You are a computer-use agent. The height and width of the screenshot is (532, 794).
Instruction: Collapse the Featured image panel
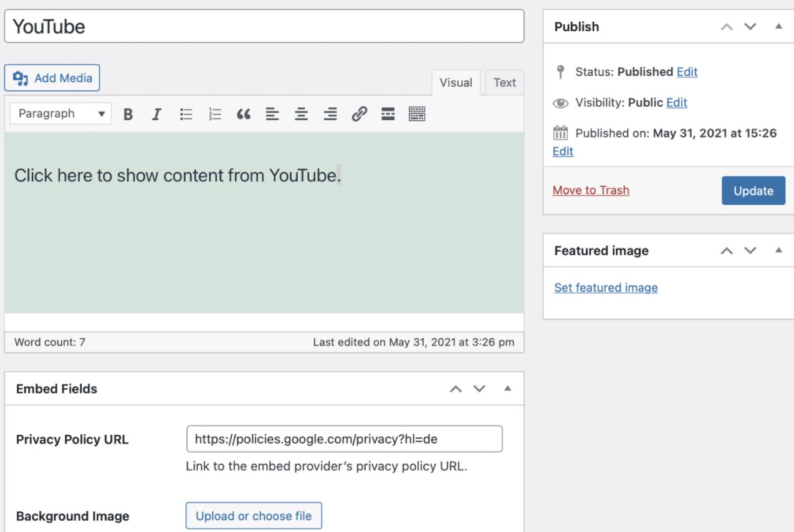pyautogui.click(x=778, y=250)
